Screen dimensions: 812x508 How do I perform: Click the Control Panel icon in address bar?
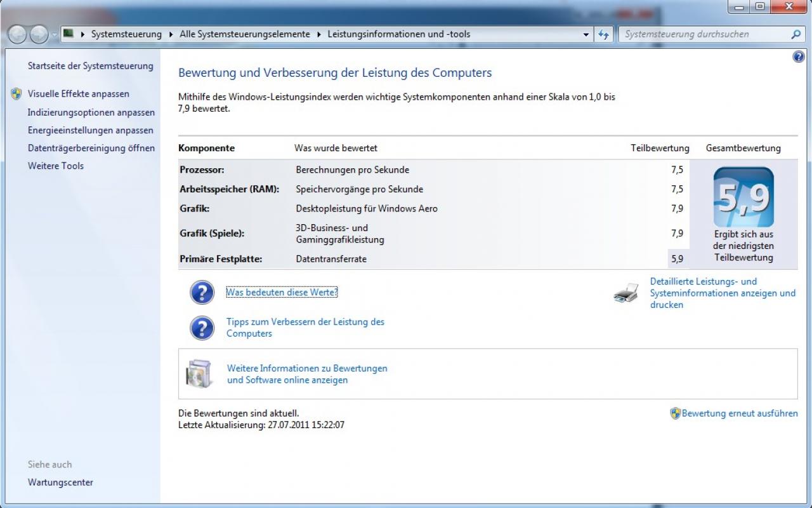69,34
